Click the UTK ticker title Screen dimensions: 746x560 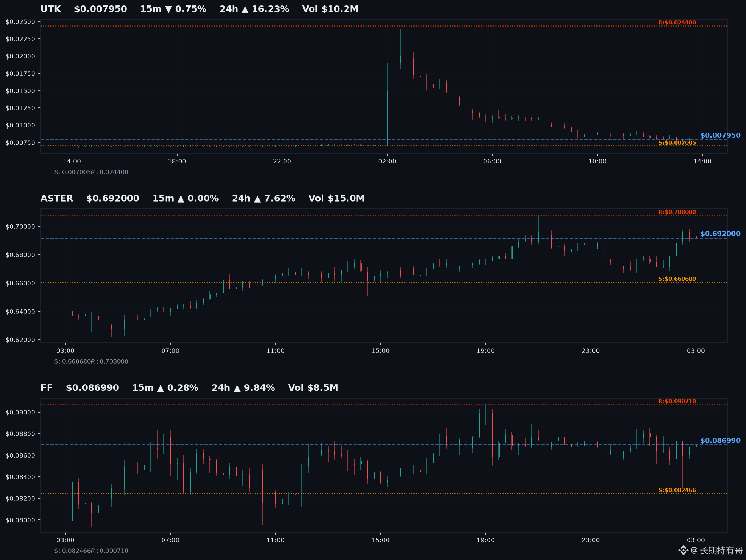pos(51,9)
